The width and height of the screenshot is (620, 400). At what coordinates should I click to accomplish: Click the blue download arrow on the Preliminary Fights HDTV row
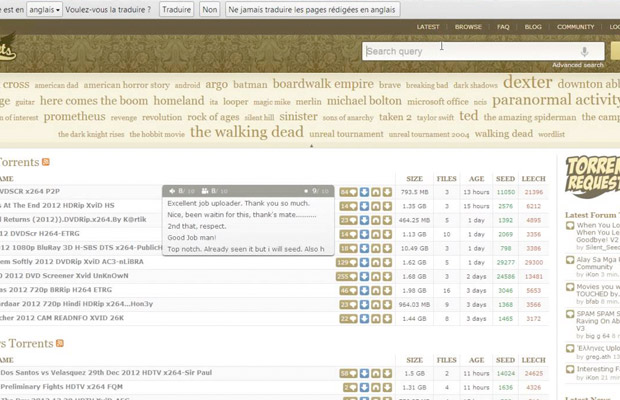[364, 387]
